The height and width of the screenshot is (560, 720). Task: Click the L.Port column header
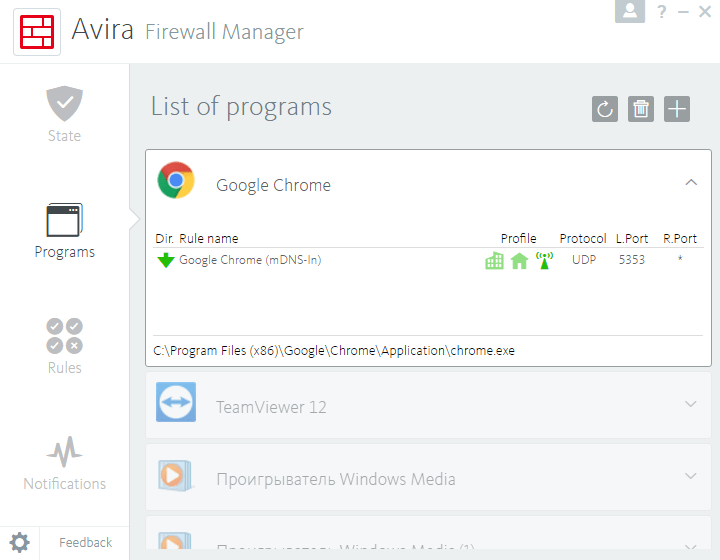pyautogui.click(x=632, y=239)
